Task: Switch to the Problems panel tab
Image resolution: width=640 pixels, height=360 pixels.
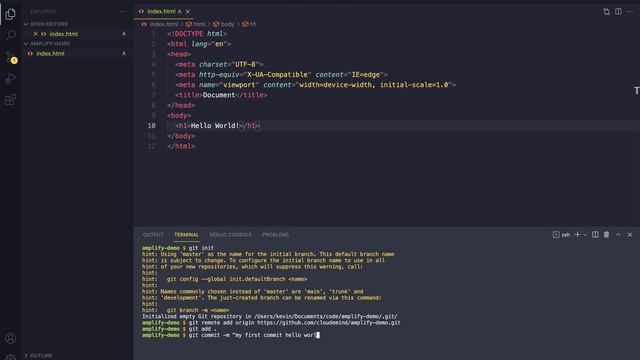Action: [276, 235]
